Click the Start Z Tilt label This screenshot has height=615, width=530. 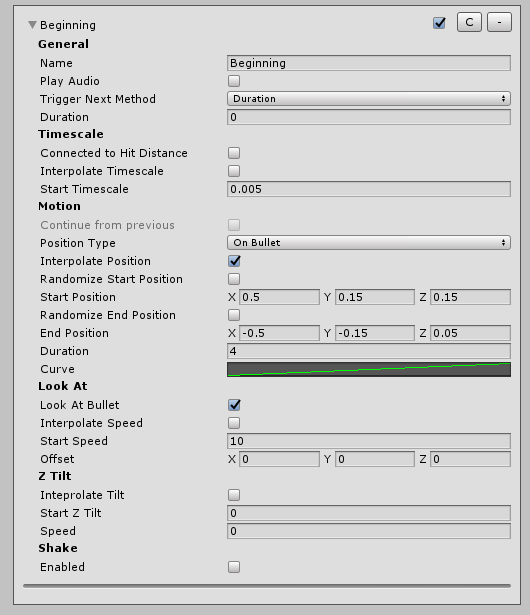click(71, 513)
